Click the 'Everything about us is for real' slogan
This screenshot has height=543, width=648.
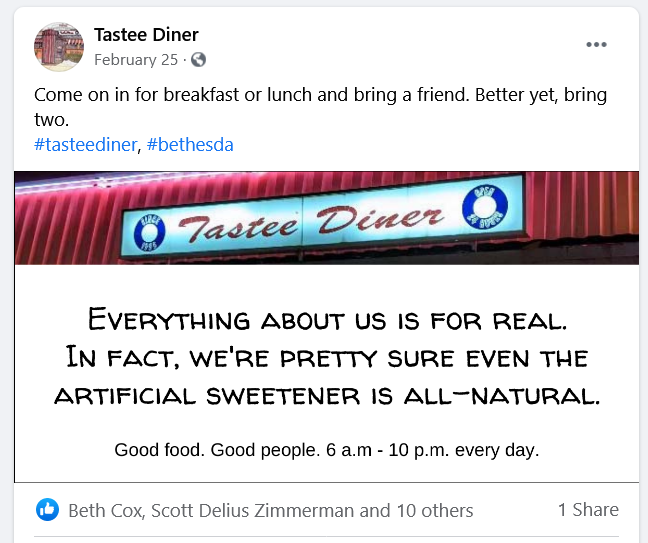tap(327, 320)
